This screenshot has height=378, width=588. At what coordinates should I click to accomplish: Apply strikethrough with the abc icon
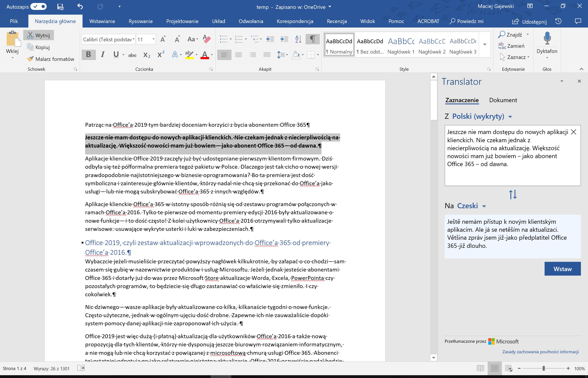[132, 55]
